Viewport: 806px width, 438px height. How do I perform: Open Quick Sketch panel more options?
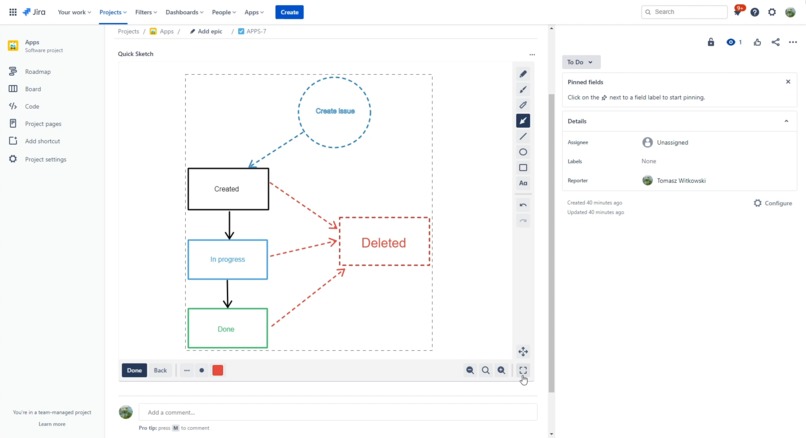pos(532,54)
